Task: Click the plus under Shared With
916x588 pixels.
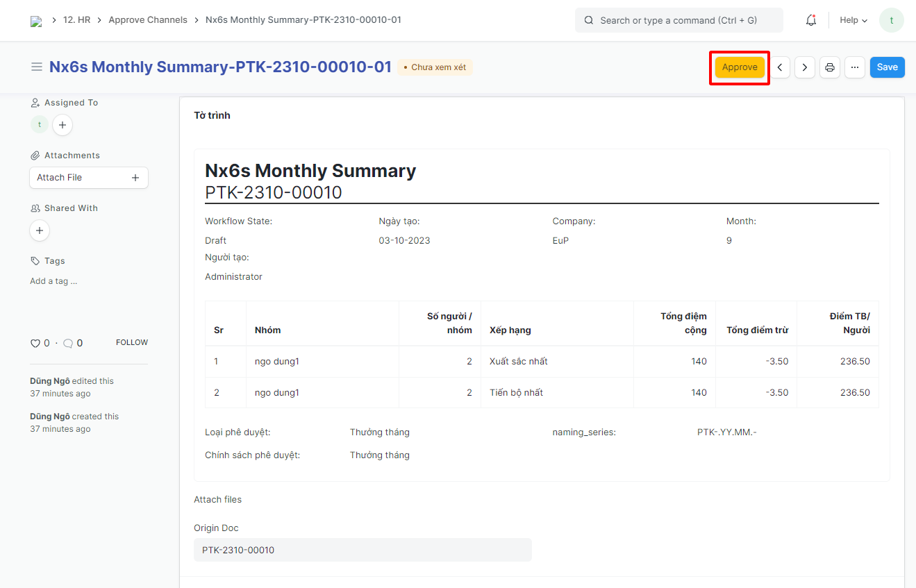Action: coord(40,230)
